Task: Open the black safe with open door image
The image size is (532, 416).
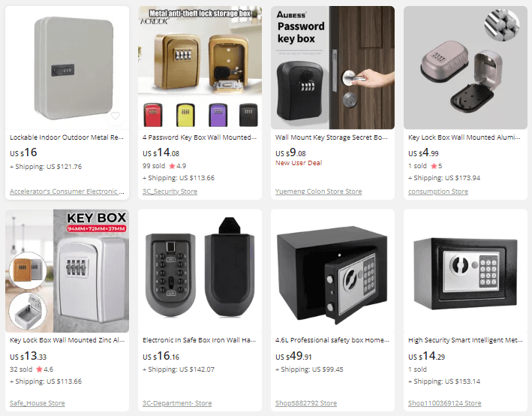Action: tap(332, 271)
